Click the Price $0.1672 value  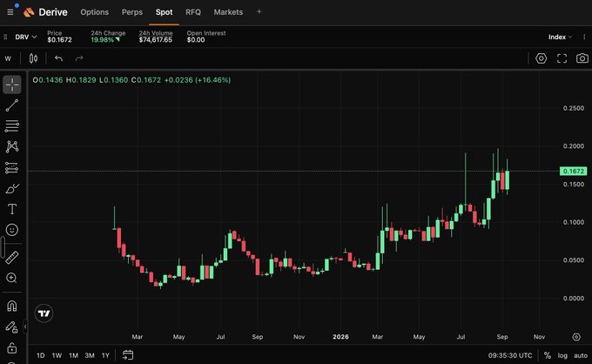coord(59,40)
